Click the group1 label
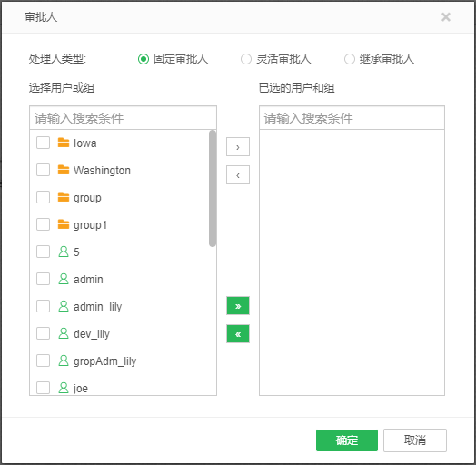This screenshot has width=476, height=465. coord(90,225)
